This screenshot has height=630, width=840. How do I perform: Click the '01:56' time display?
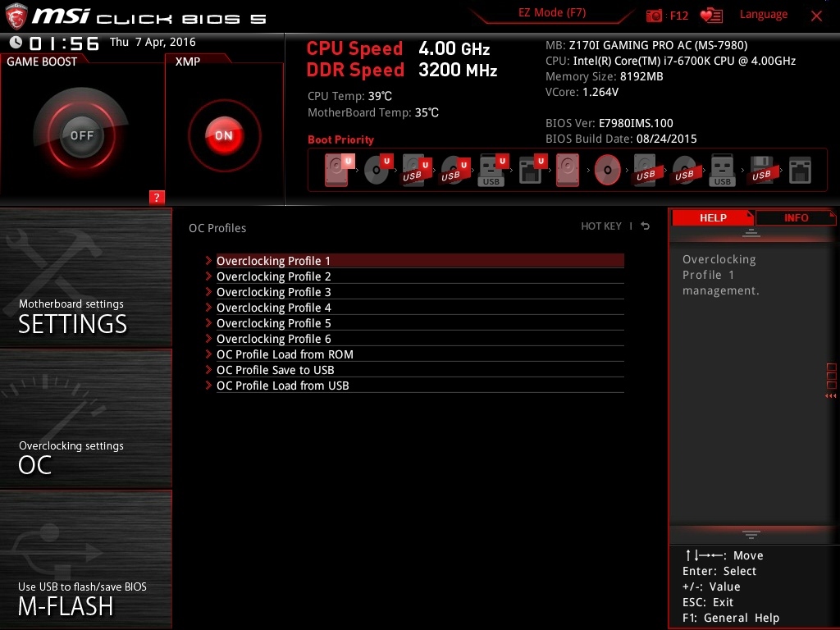coord(64,43)
